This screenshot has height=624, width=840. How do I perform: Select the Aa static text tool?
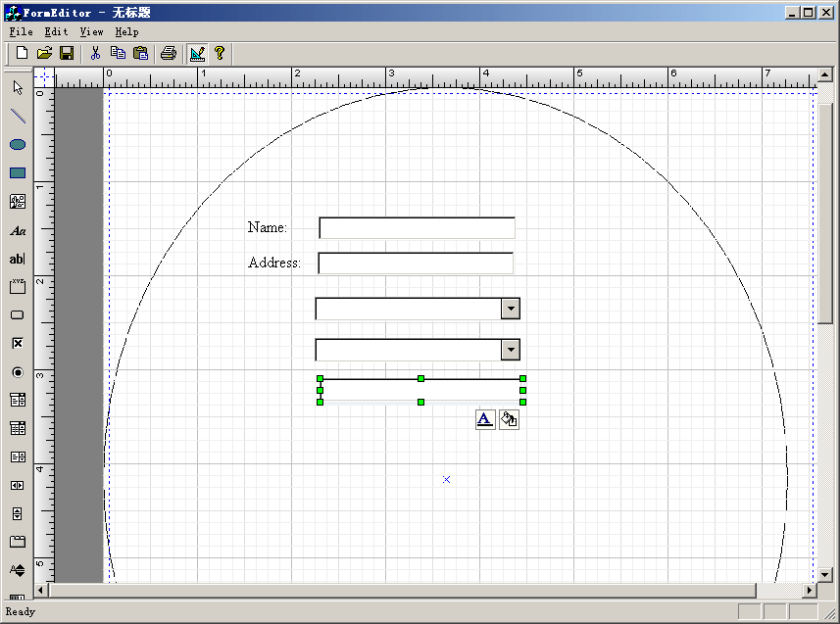(x=18, y=231)
